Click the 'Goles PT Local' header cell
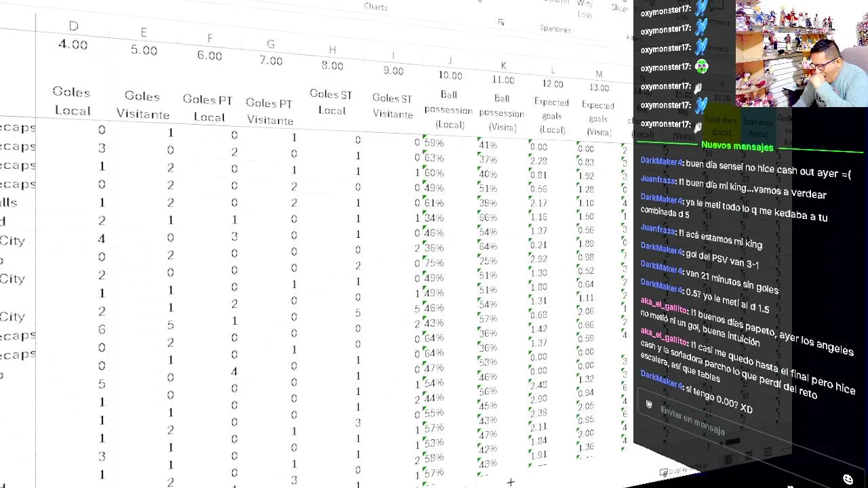Viewport: 868px width, 488px height. (208, 108)
